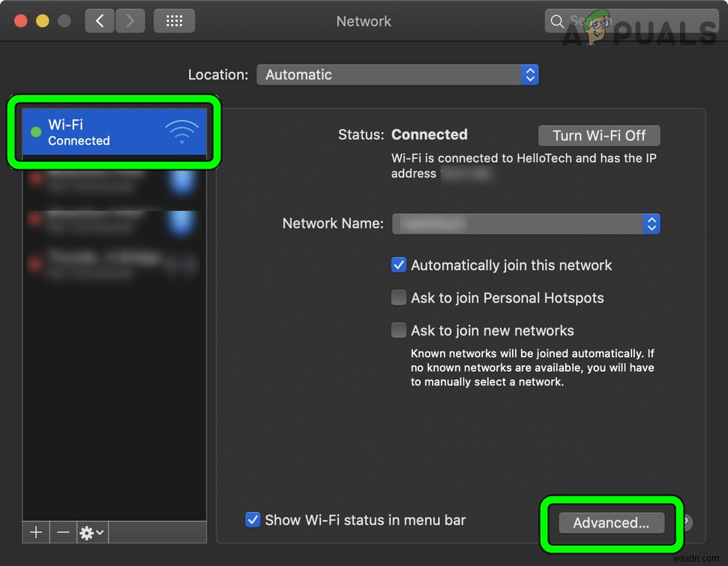Screen dimensions: 728x566
Task: Uncheck Show Wi-Fi status in menu bar
Action: coord(253,520)
